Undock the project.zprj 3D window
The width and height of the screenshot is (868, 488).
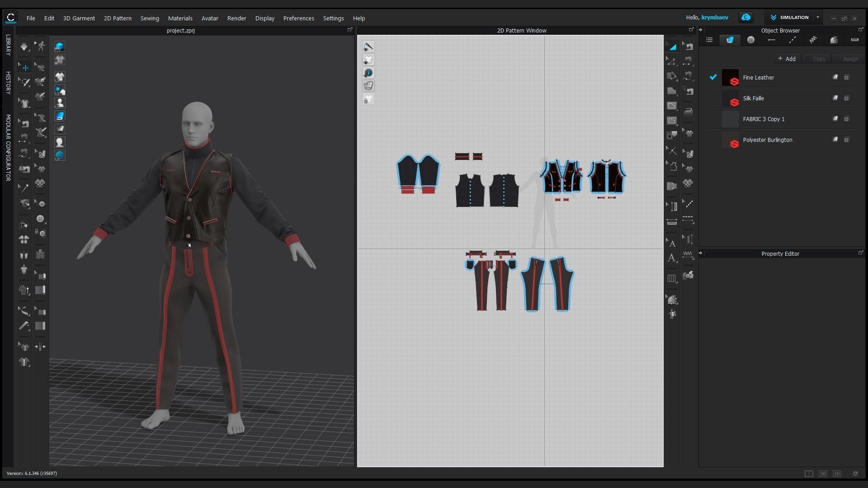(x=349, y=30)
